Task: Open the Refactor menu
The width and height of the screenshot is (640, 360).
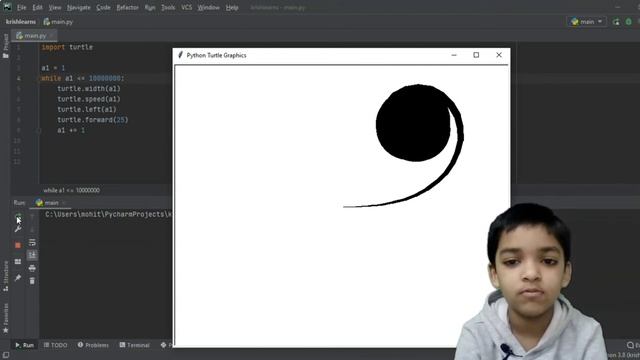Action: 127,7
